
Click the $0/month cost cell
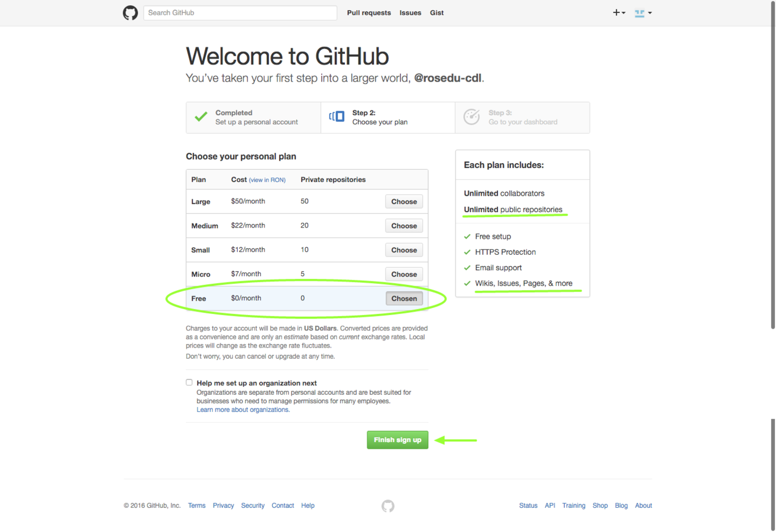(x=246, y=298)
